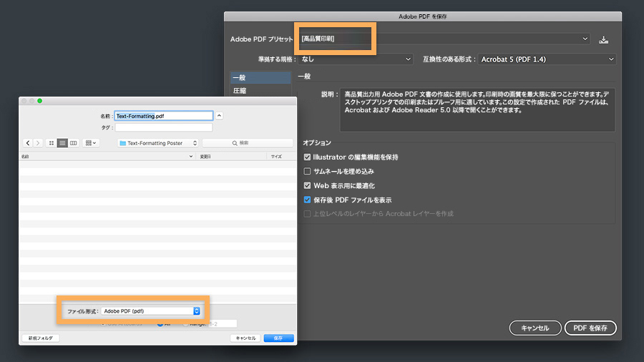Screen dimensions: 644x362
Task: Open the 準拠する規格 dropdown
Action: coord(355,59)
